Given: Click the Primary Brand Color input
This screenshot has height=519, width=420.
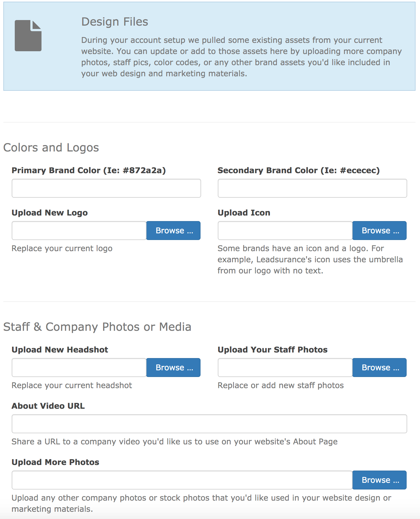Looking at the screenshot, I should (106, 188).
